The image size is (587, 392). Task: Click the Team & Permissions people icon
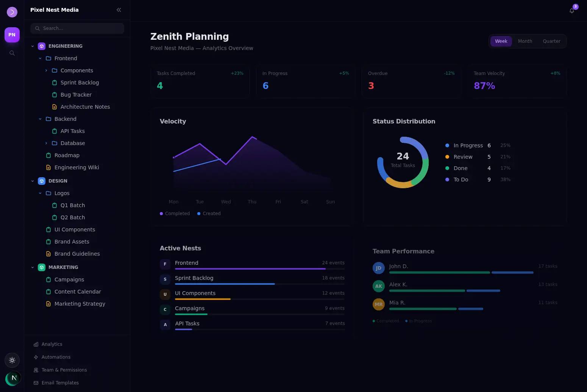pos(36,370)
